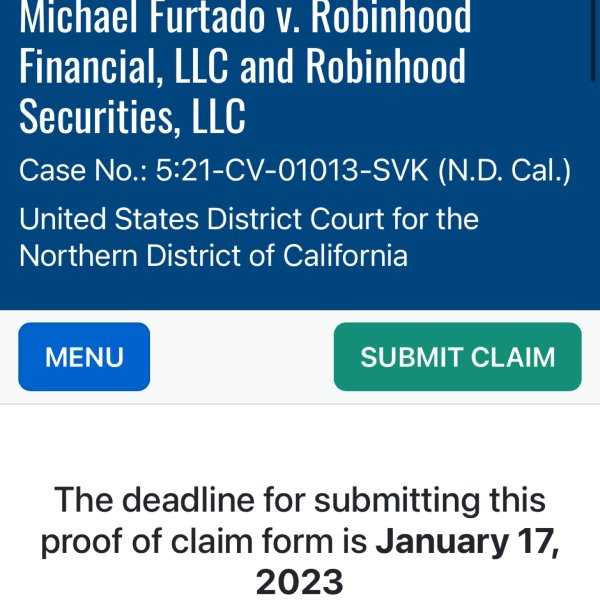
Task: Click 'Financial, LLC and Robinhood' heading line
Action: pos(243,66)
